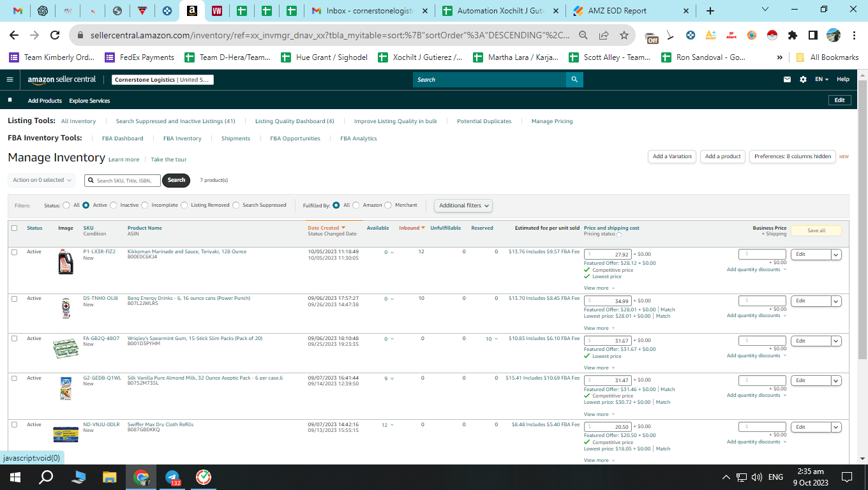
Task: Tick the checkbox for the Swiffer Max row
Action: pos(14,425)
